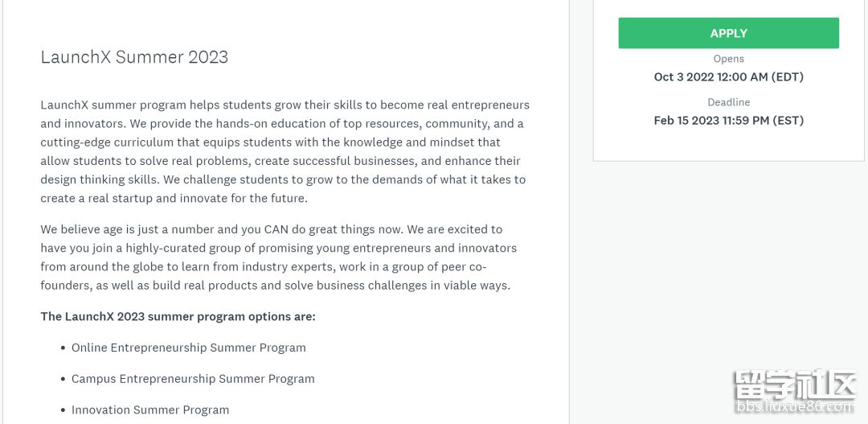Image resolution: width=868 pixels, height=424 pixels.
Task: Click the Opens label under APPLY
Action: point(728,59)
